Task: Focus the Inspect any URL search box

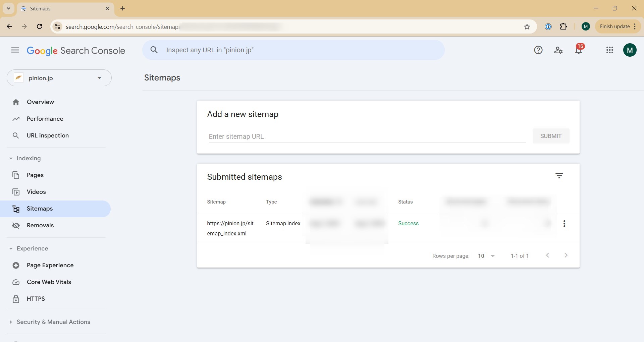Action: (293, 50)
